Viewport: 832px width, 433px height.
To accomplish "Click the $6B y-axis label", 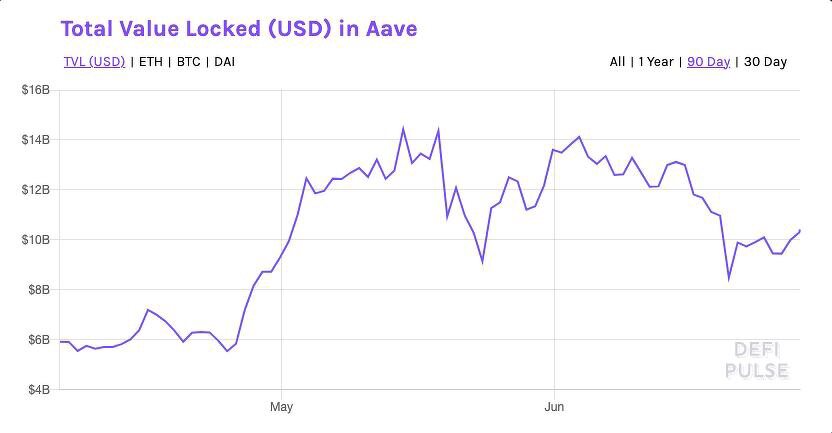I will pyautogui.click(x=38, y=340).
